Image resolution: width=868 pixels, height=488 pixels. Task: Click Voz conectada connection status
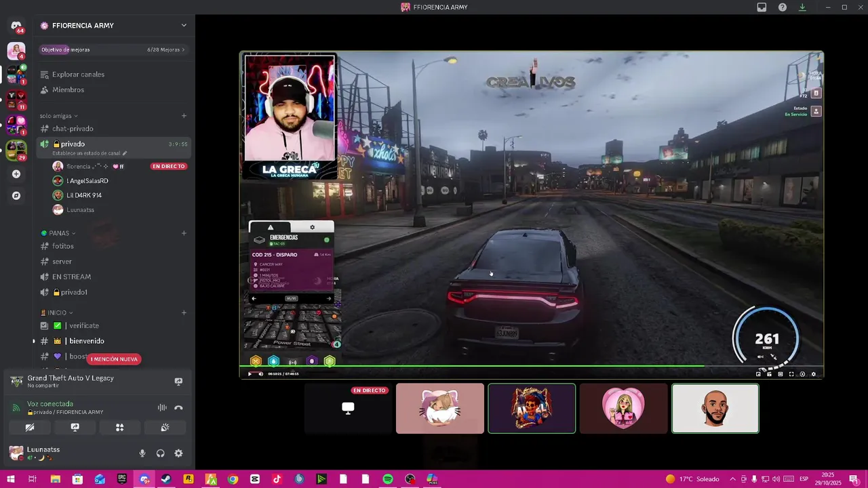(50, 404)
